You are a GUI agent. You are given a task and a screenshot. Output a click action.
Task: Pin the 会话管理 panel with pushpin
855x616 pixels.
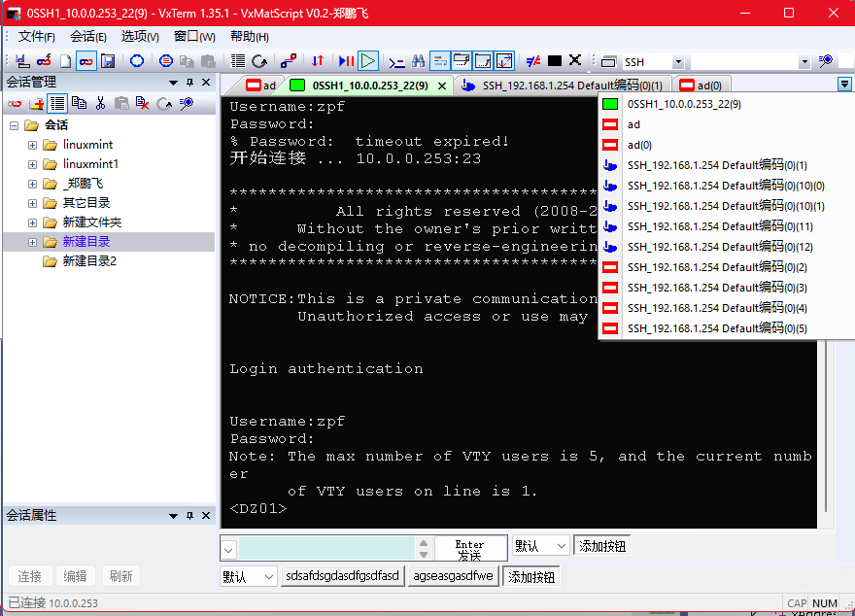(190, 82)
